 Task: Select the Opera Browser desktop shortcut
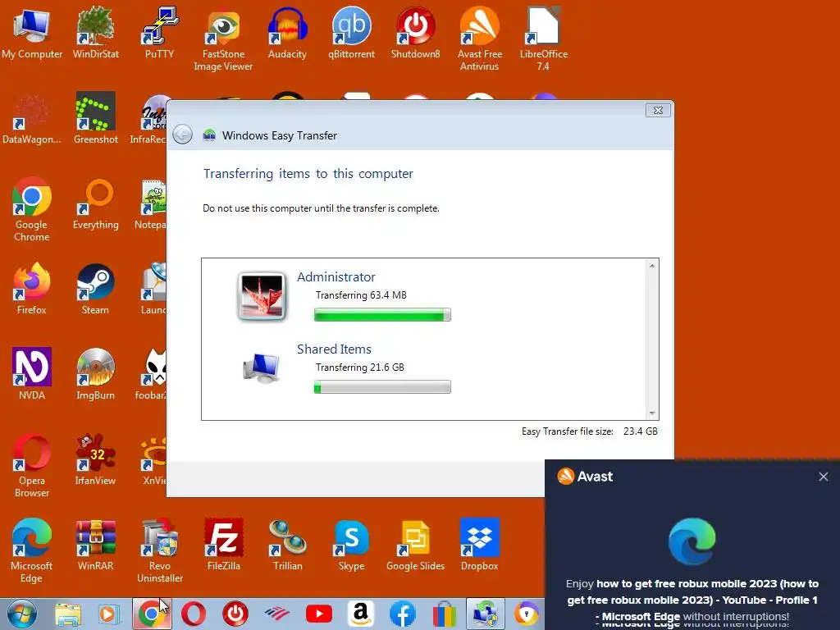click(32, 466)
